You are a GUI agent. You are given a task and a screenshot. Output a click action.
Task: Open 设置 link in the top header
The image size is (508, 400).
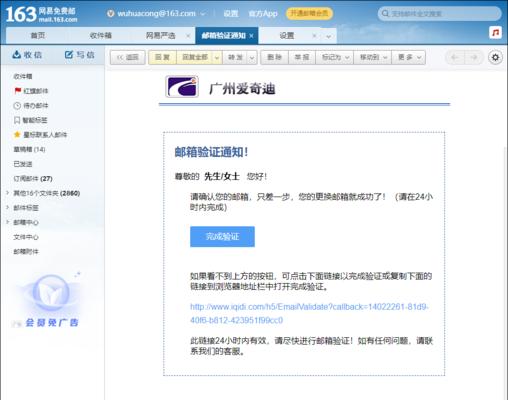(231, 14)
